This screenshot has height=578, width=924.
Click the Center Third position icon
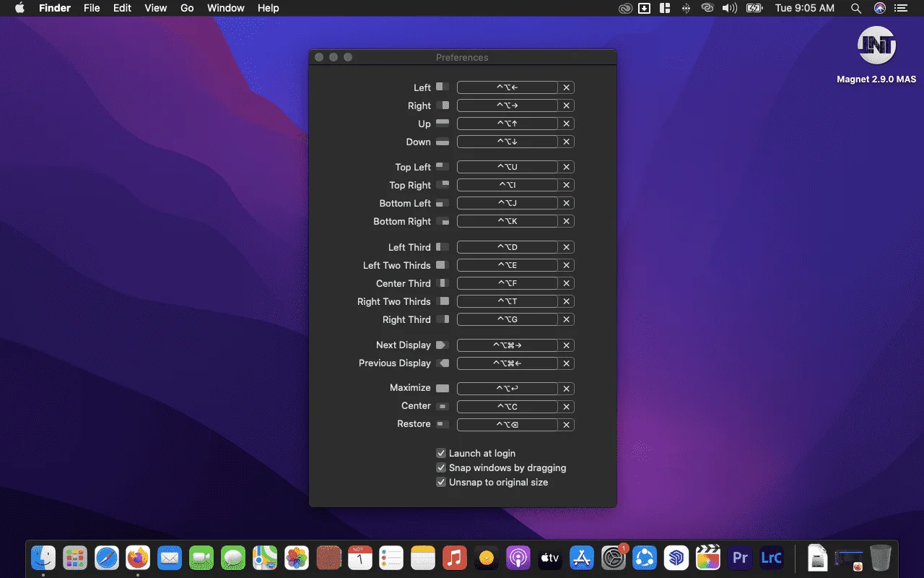click(x=443, y=283)
